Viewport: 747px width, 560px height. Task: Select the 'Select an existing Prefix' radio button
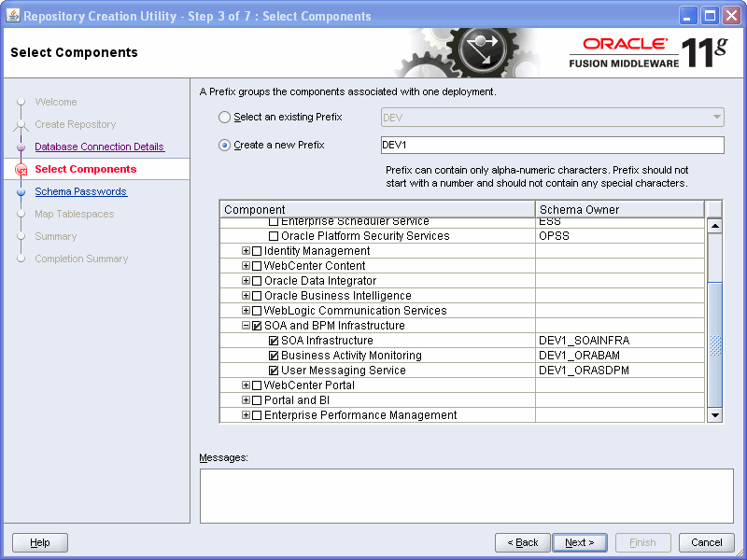[224, 118]
